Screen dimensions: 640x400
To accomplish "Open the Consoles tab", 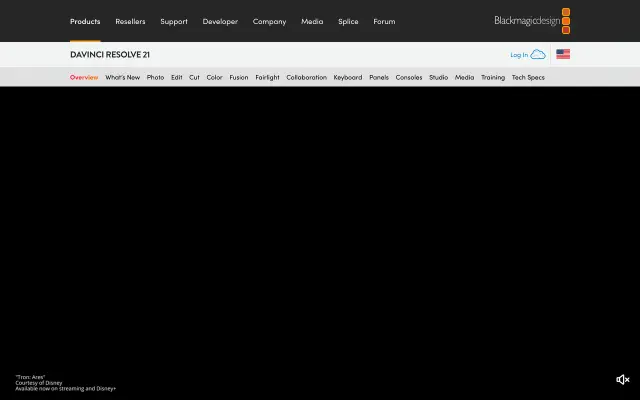I will pos(409,77).
